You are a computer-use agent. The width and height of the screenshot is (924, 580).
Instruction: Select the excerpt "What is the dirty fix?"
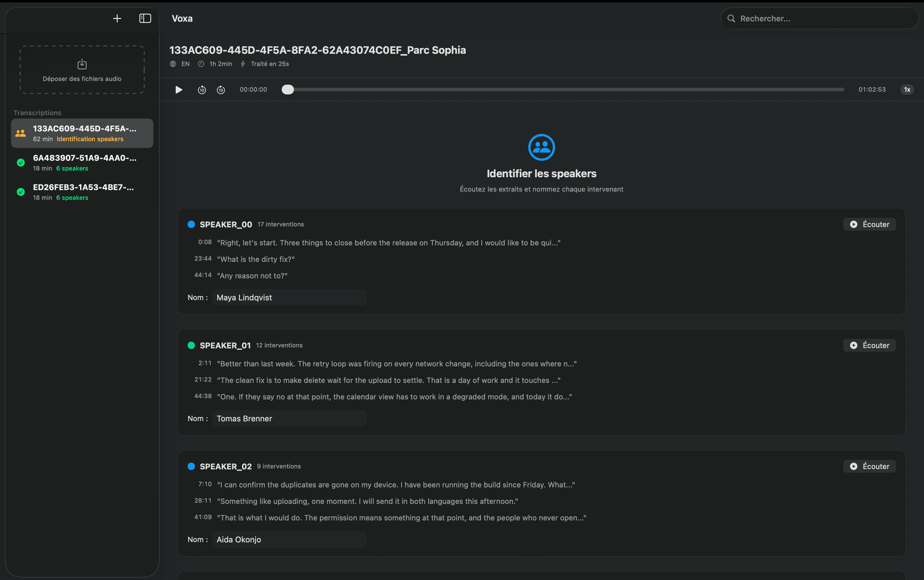(256, 259)
